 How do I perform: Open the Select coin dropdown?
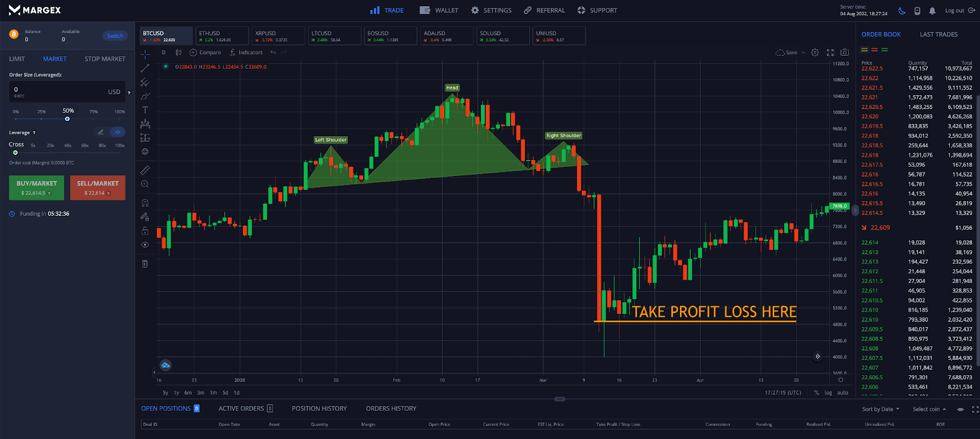click(x=929, y=409)
